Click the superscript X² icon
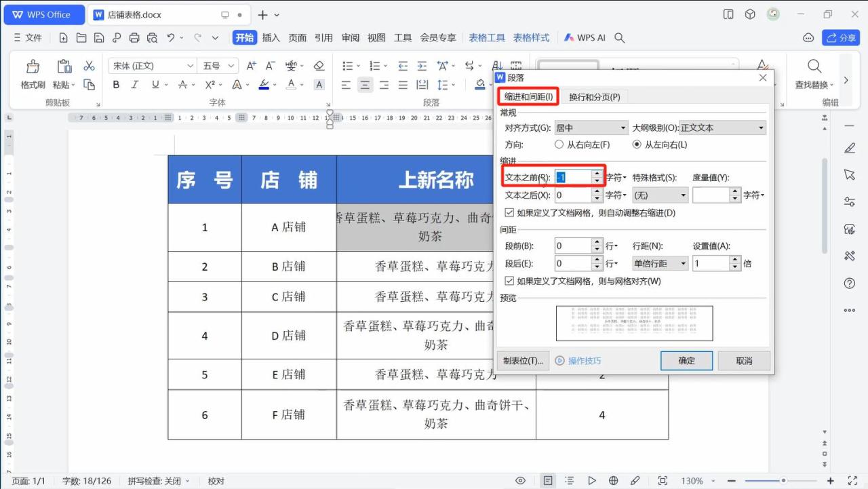Viewport: 868px width, 489px height. pyautogui.click(x=210, y=85)
